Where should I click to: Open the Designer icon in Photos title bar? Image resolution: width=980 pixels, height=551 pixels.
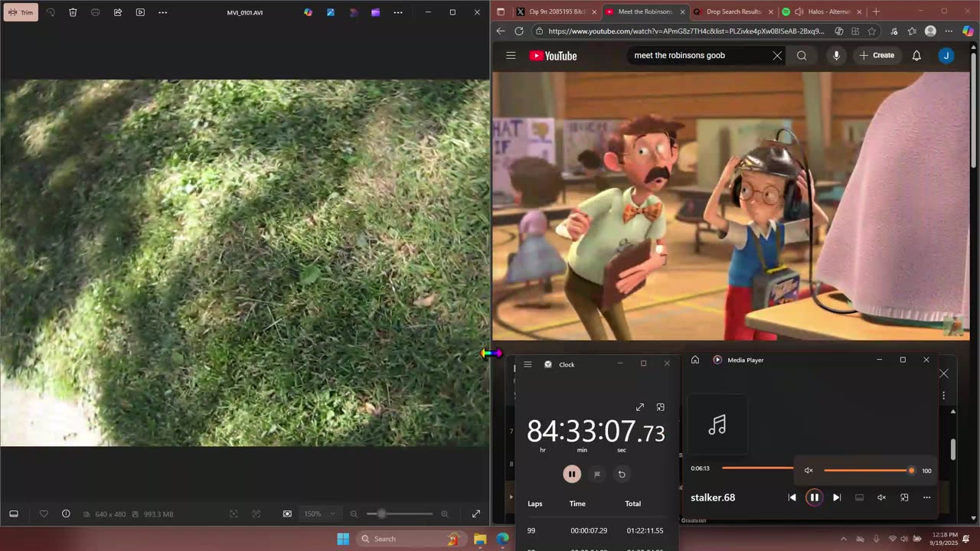[331, 12]
